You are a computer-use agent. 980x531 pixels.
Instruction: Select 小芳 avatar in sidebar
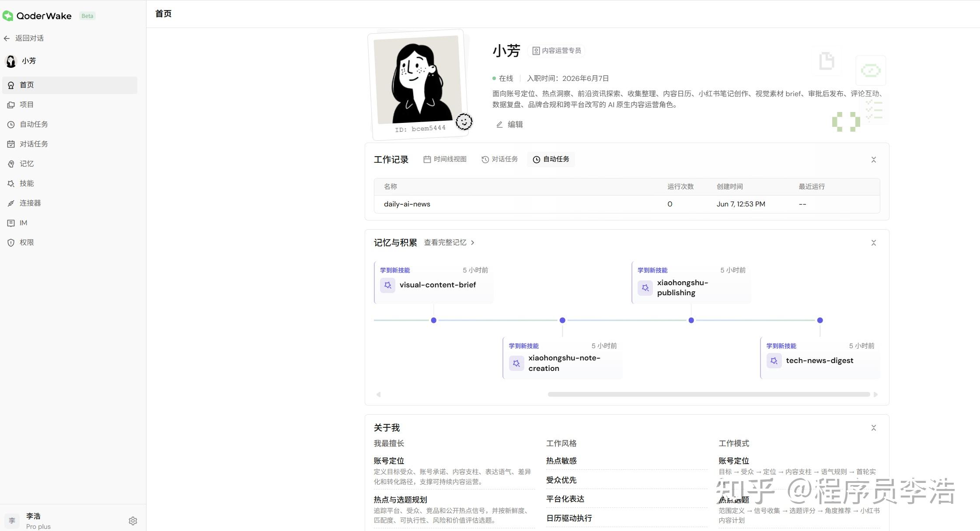(10, 61)
